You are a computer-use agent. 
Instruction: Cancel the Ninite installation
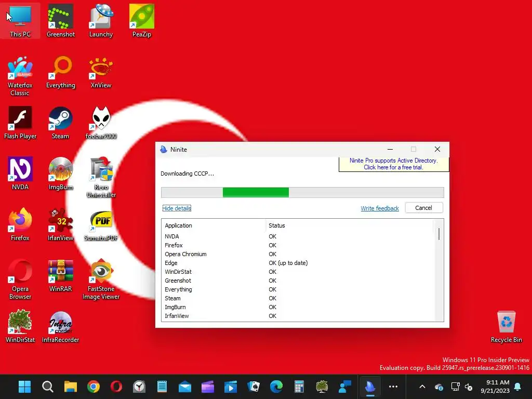coord(424,208)
